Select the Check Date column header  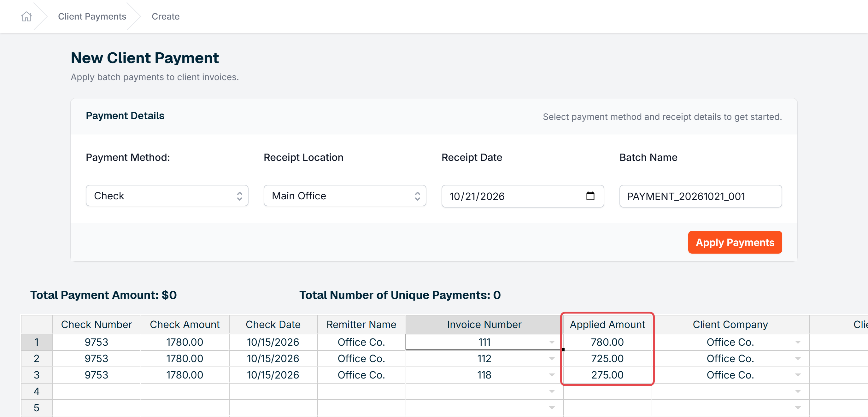[273, 324]
